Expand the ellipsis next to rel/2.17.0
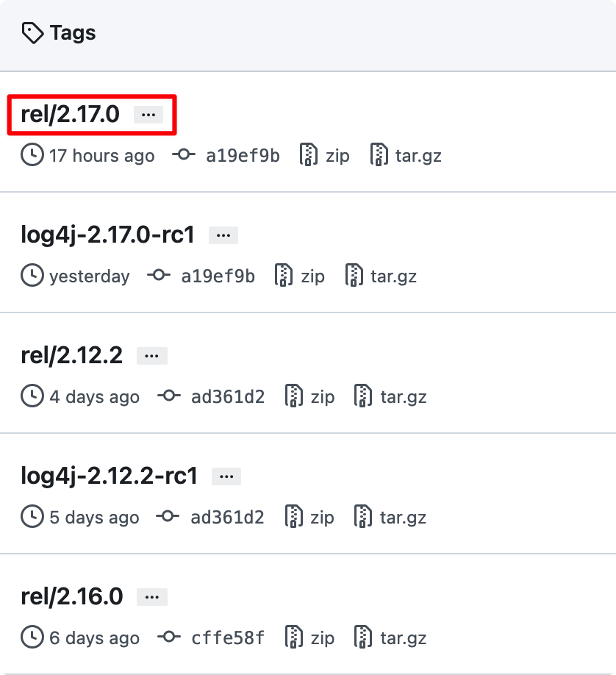616x675 pixels. [148, 115]
